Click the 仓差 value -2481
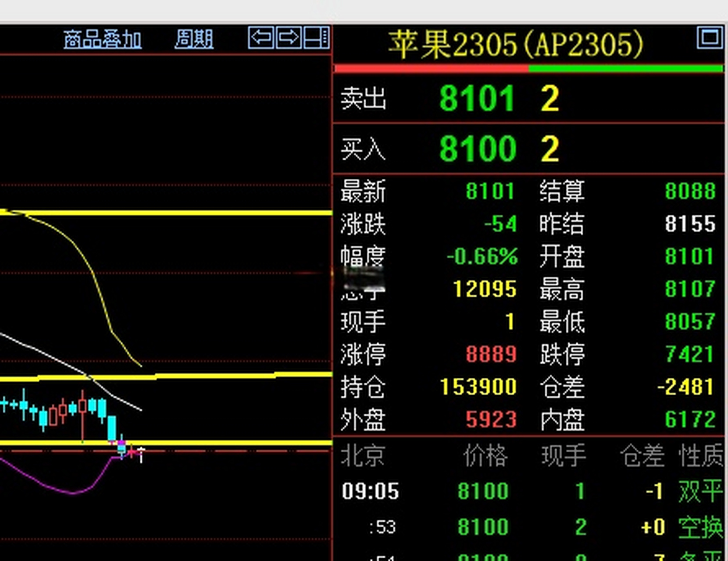This screenshot has width=728, height=561. click(x=686, y=387)
